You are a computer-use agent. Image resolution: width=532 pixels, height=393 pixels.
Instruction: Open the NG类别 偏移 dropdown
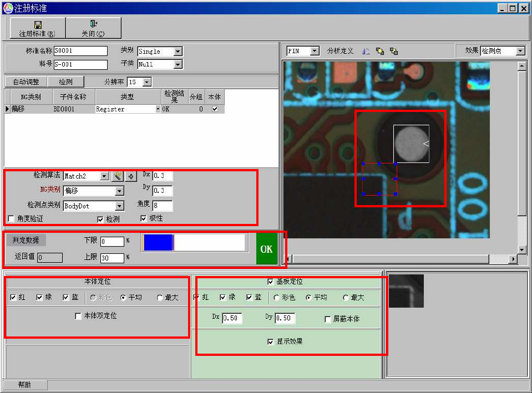[119, 191]
